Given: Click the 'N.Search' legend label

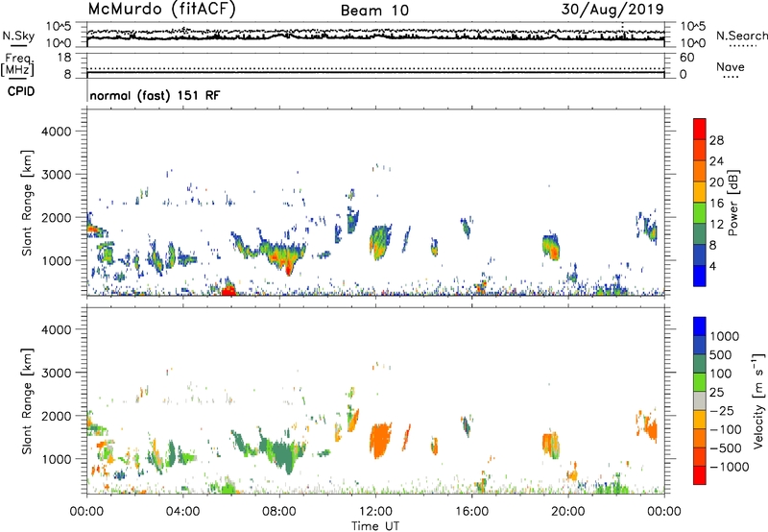Looking at the screenshot, I should [x=741, y=36].
